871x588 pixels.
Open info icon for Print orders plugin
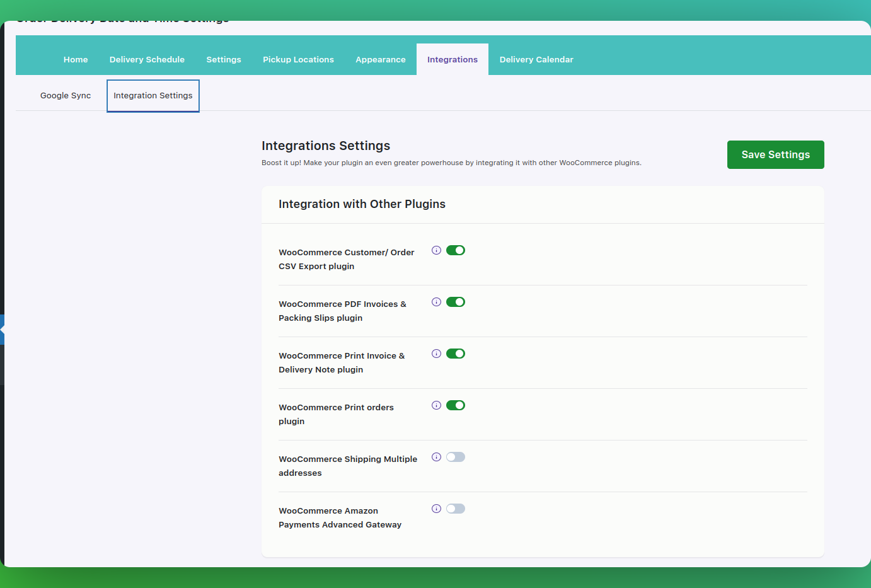(436, 405)
